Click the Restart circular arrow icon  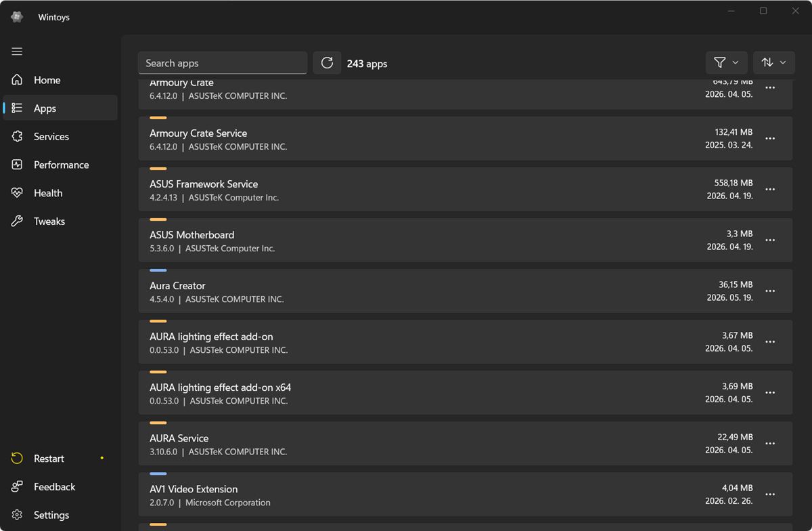(x=18, y=459)
